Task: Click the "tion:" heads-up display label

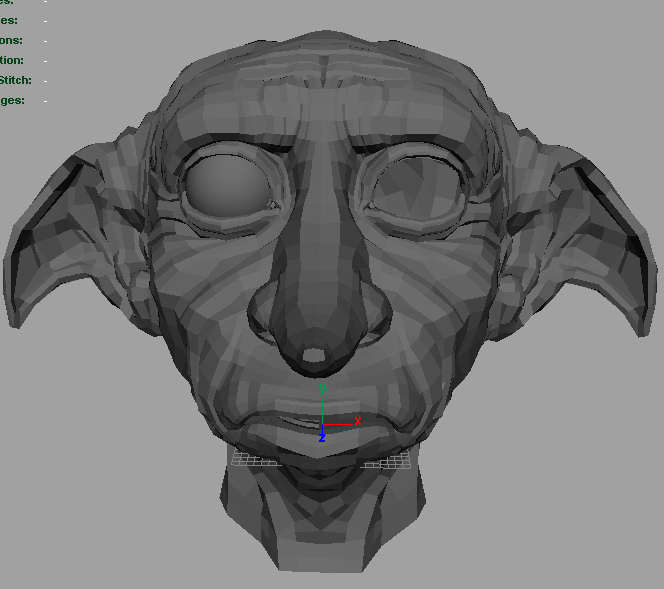Action: point(12,60)
